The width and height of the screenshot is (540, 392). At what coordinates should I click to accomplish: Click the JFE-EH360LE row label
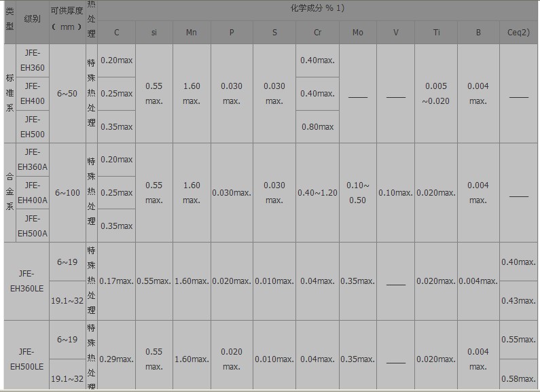click(26, 281)
